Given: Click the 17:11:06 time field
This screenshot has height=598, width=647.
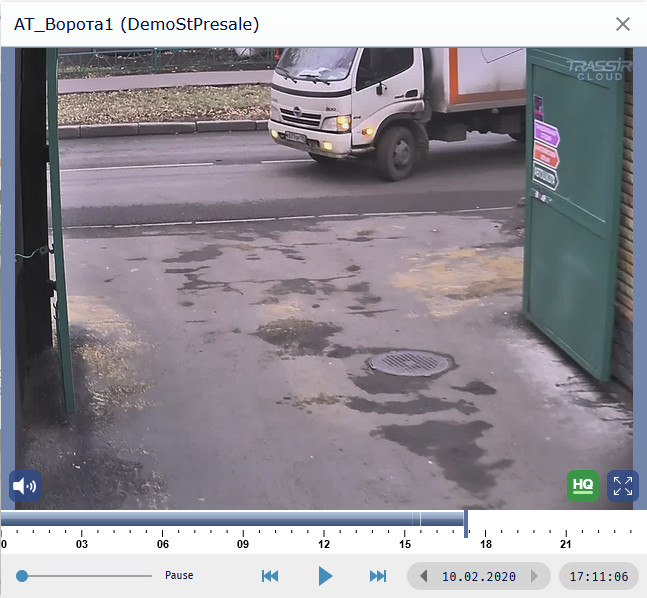Looking at the screenshot, I should (x=599, y=576).
